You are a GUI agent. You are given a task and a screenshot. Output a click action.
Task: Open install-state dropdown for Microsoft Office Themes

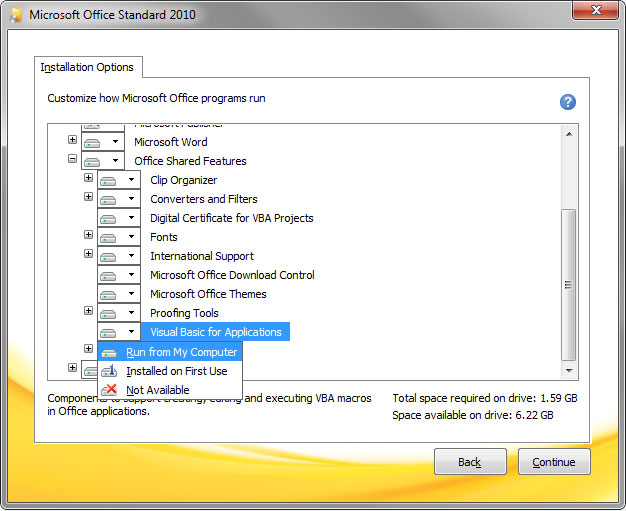[119, 294]
